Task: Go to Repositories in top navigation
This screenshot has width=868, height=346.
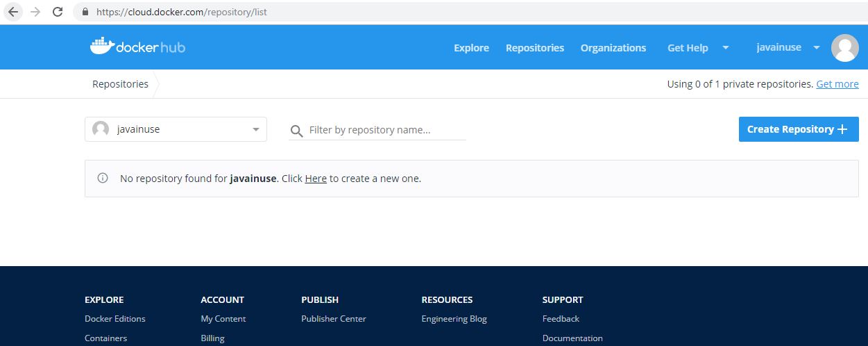Action: point(534,48)
